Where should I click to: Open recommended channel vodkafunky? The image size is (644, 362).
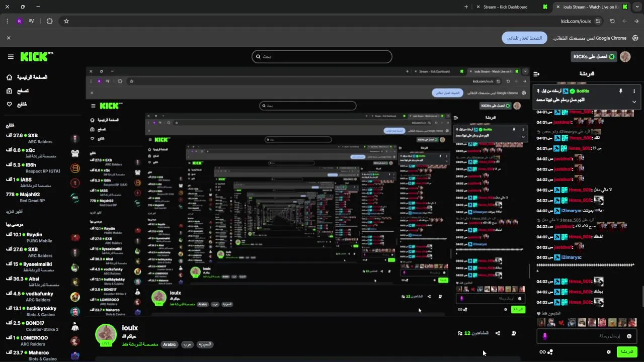coord(43,297)
